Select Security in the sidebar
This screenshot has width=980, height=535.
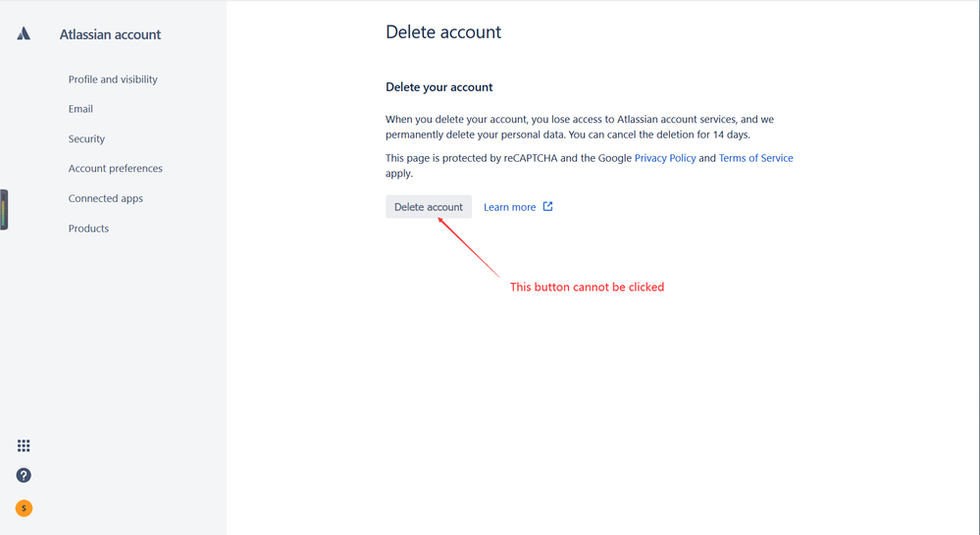click(x=86, y=139)
